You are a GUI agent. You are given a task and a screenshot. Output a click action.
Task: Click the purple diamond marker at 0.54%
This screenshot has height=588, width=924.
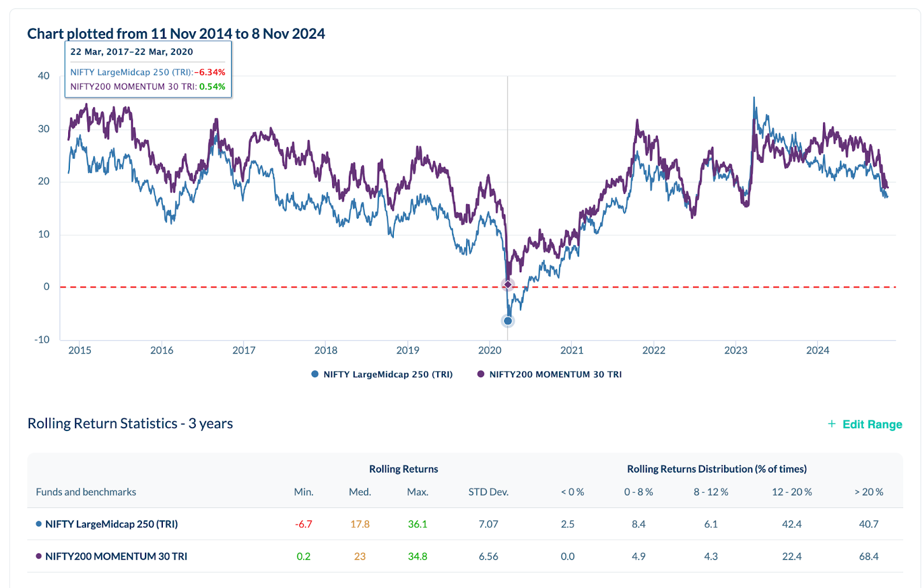[x=508, y=284]
